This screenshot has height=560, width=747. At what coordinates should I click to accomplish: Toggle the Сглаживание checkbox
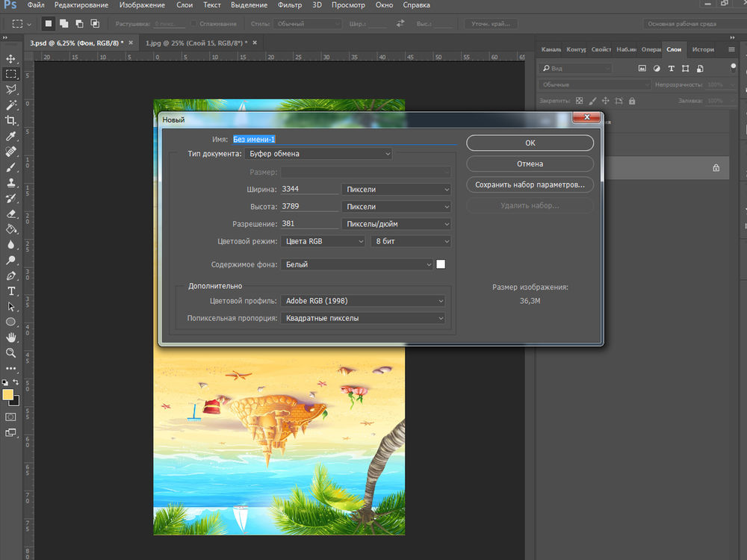pyautogui.click(x=193, y=24)
